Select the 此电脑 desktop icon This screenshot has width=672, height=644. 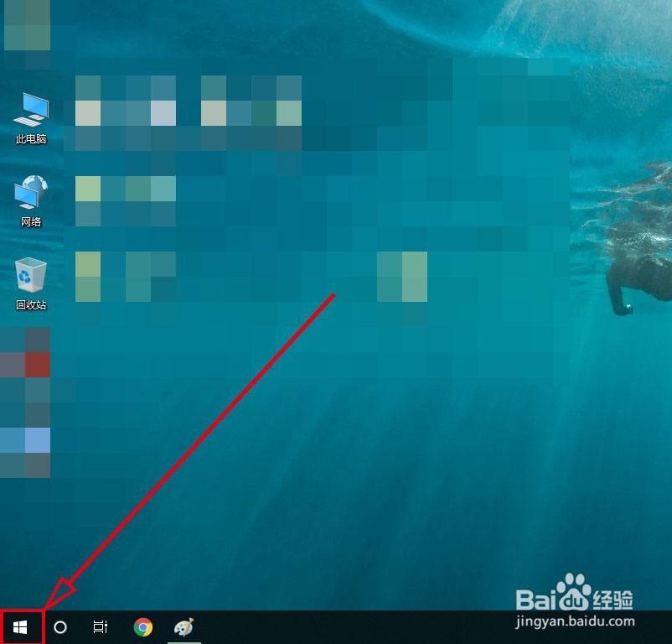point(31,109)
